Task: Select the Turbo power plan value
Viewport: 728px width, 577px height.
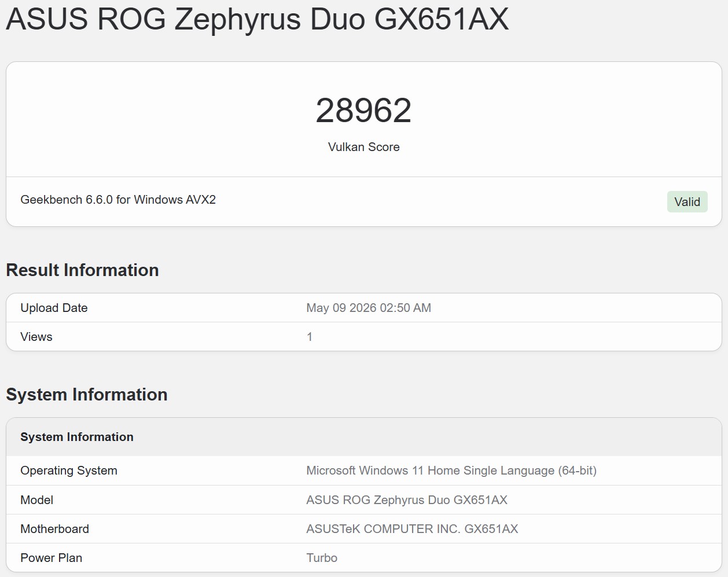Action: pyautogui.click(x=322, y=558)
